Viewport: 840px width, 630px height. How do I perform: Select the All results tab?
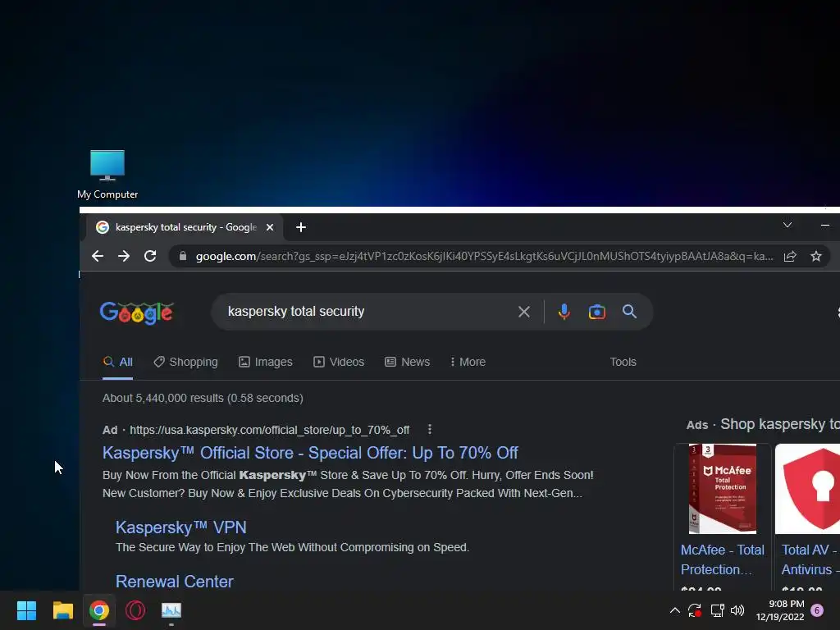point(118,362)
